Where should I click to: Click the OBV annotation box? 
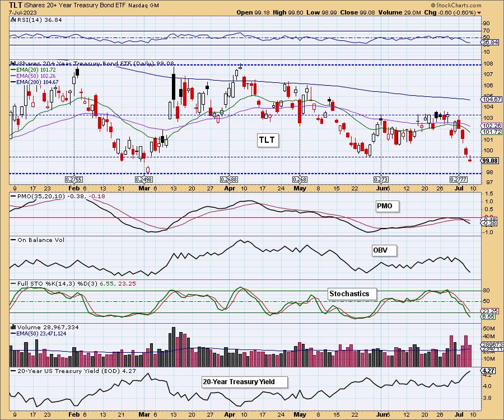pos(384,250)
